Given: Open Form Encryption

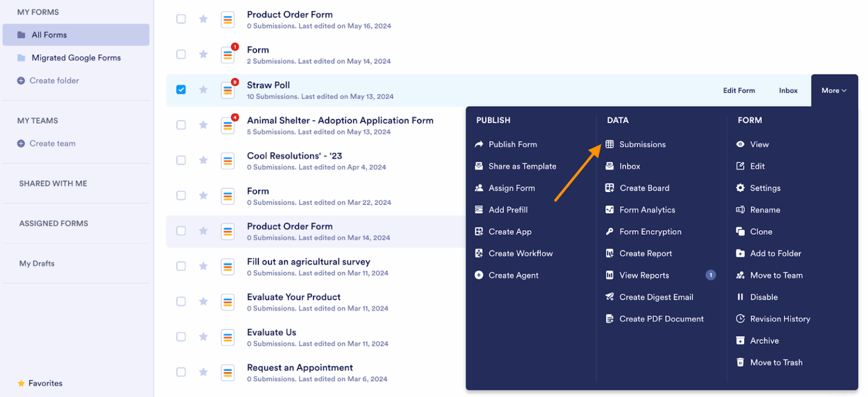Looking at the screenshot, I should [649, 231].
